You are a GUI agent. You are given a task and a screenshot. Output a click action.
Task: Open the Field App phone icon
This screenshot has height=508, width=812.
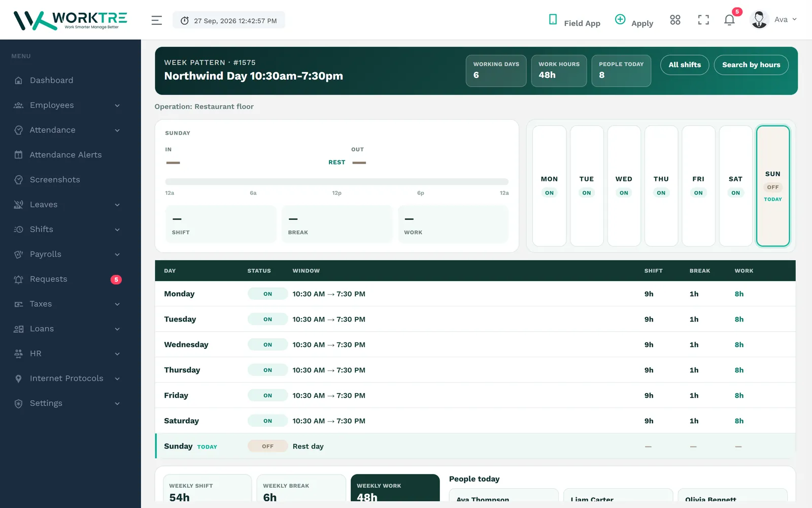pos(553,19)
